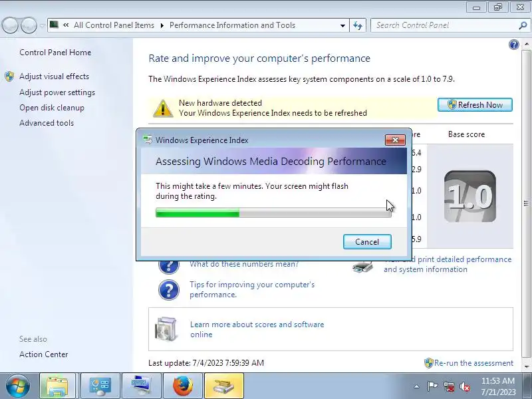Click the vertical scrollbar thumb

point(526,203)
